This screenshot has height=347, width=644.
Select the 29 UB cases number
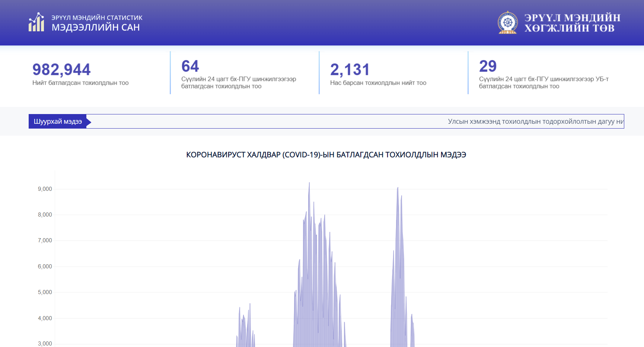[x=488, y=66]
